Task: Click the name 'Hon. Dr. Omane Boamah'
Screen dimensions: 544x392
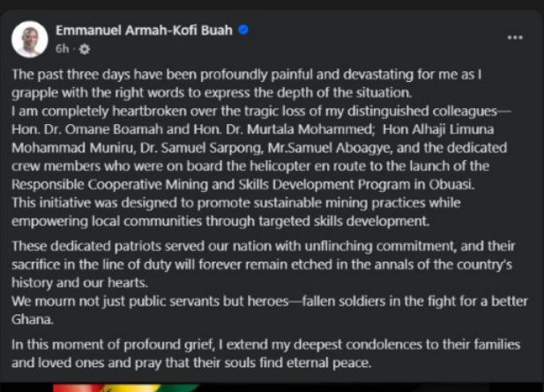Action: (87, 129)
